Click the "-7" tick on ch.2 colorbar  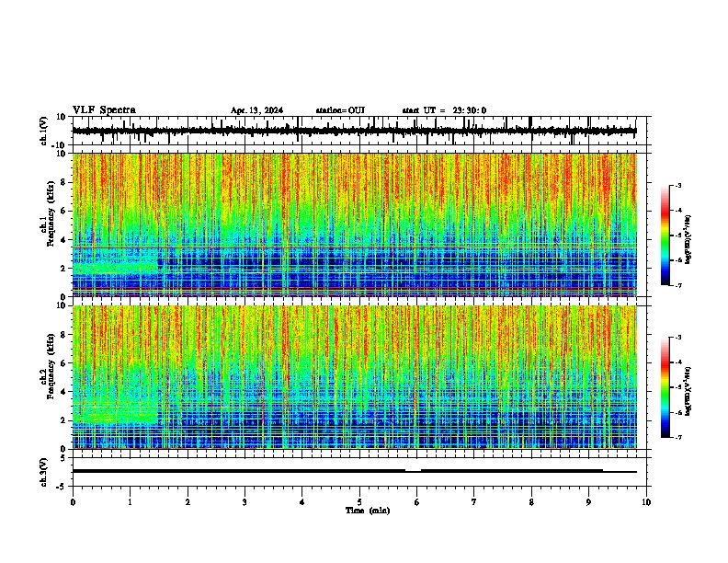point(677,437)
